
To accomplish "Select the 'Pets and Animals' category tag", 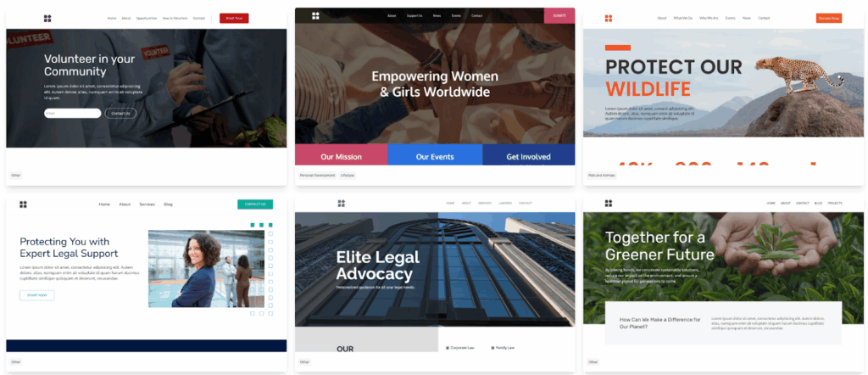I will pos(603,176).
